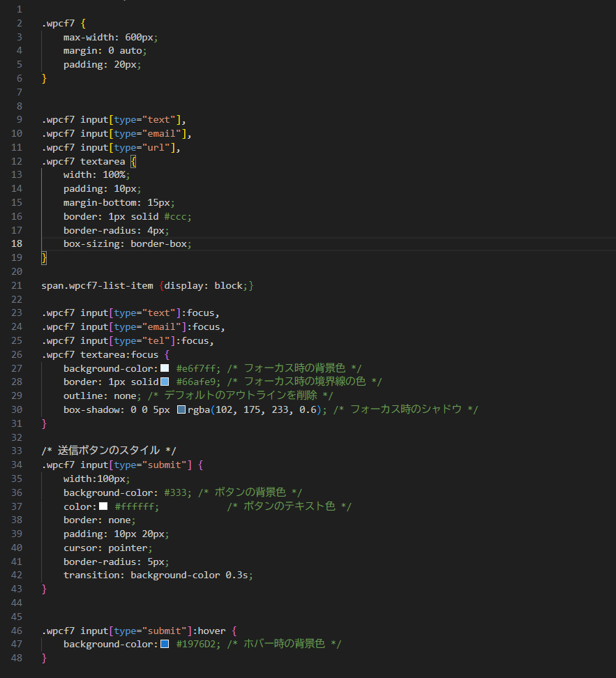The height and width of the screenshot is (678, 616).
Task: Click the closing brace on line 19
Action: coord(44,258)
